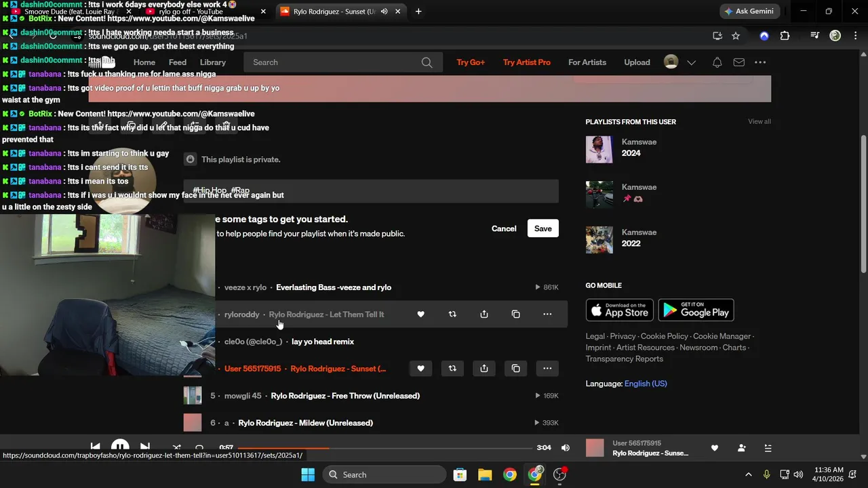
Task: Skip to the previous track in the player
Action: click(x=96, y=447)
